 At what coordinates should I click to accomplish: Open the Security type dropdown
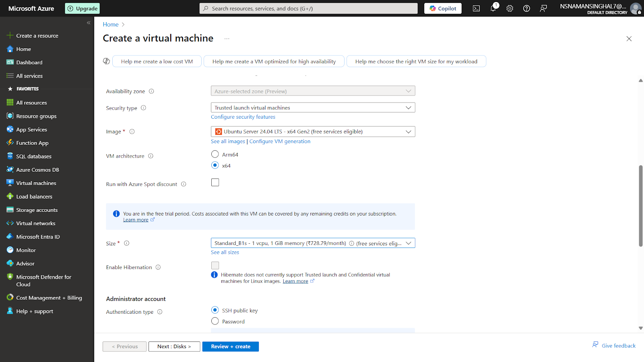pos(313,108)
